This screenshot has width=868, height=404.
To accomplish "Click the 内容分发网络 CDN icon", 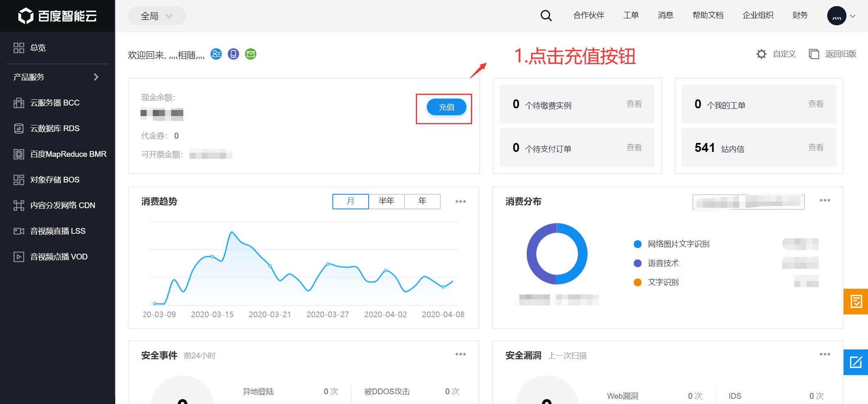I will pos(19,205).
